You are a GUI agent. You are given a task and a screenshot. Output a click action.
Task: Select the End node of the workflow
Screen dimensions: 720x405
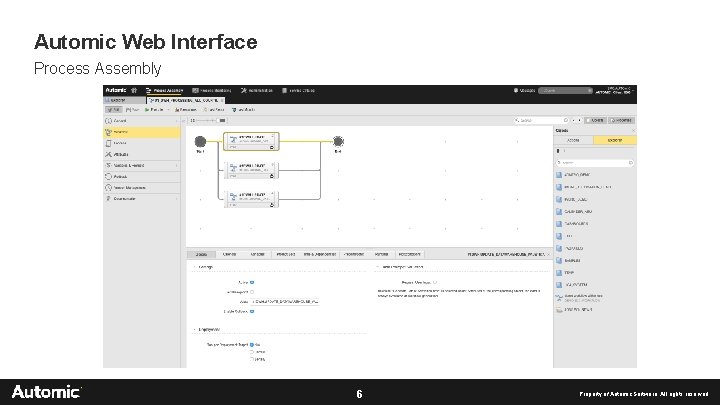tap(338, 141)
